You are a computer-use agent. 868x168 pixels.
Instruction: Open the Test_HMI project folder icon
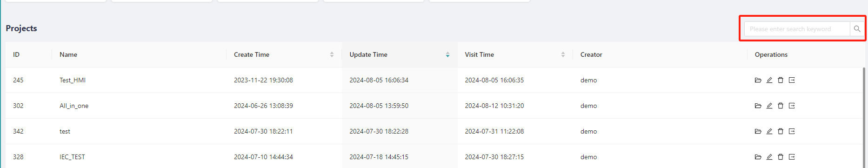tap(758, 80)
